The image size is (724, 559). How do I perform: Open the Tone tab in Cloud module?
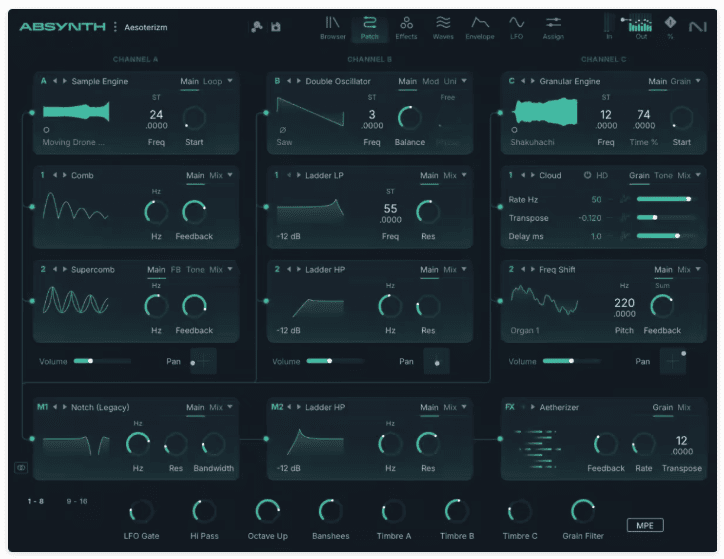point(663,175)
